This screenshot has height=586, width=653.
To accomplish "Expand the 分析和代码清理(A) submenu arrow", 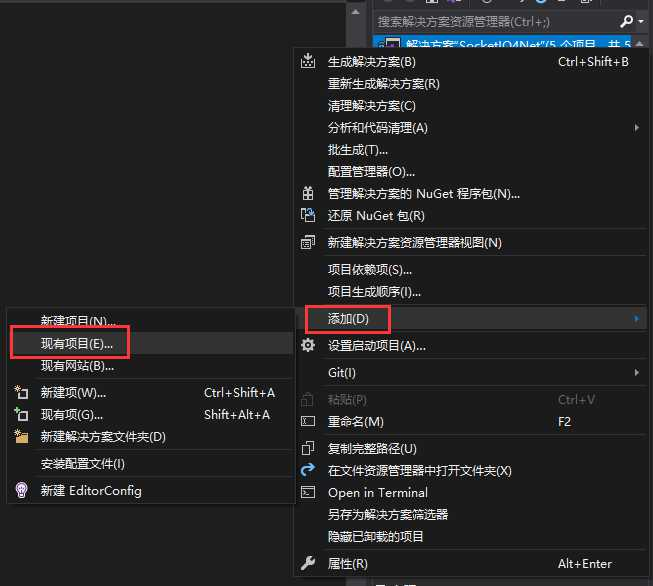I will (x=636, y=127).
